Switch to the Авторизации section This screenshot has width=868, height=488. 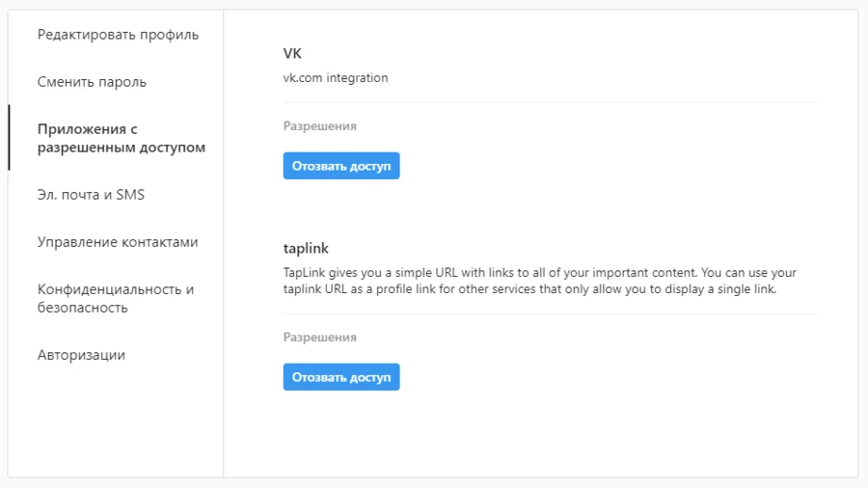(81, 355)
